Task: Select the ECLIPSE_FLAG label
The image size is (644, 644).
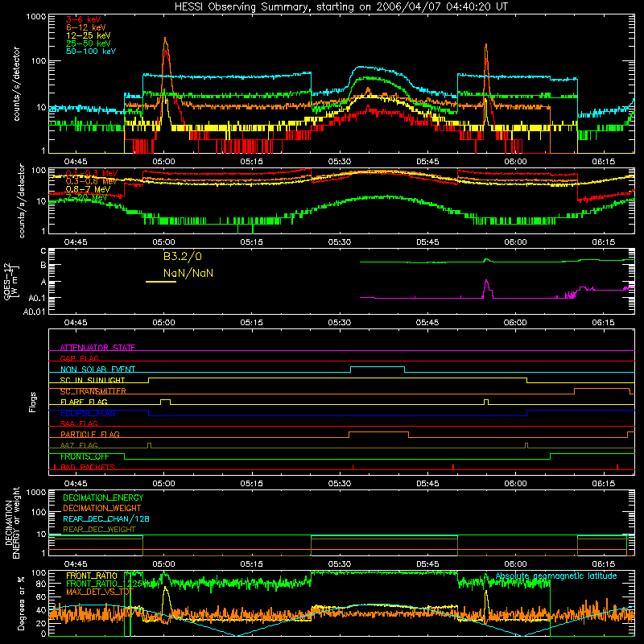Action: (88, 413)
